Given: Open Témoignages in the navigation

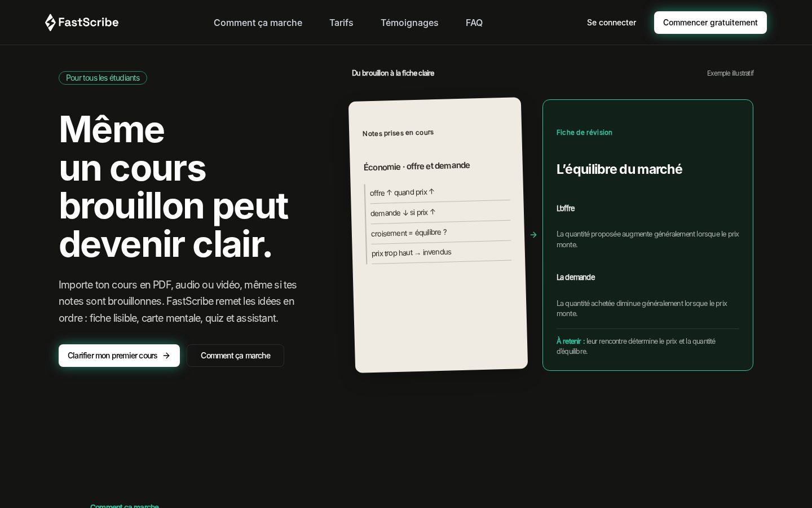Looking at the screenshot, I should (409, 23).
